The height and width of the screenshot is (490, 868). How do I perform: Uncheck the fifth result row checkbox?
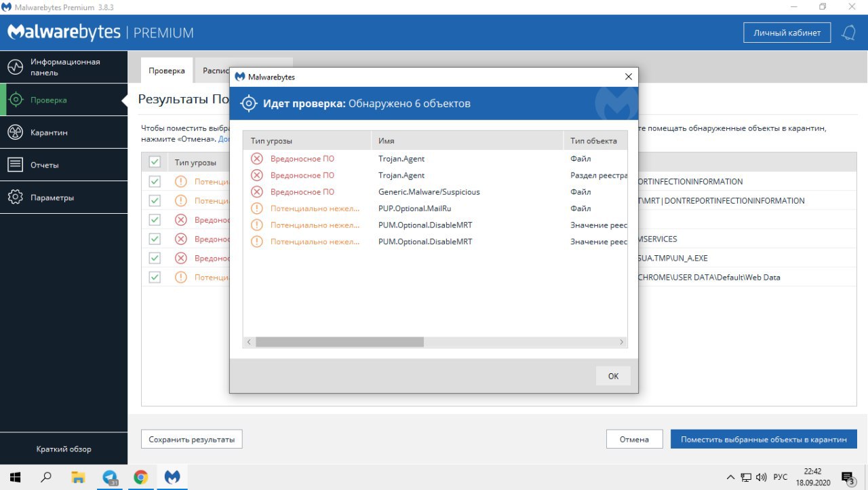point(155,258)
